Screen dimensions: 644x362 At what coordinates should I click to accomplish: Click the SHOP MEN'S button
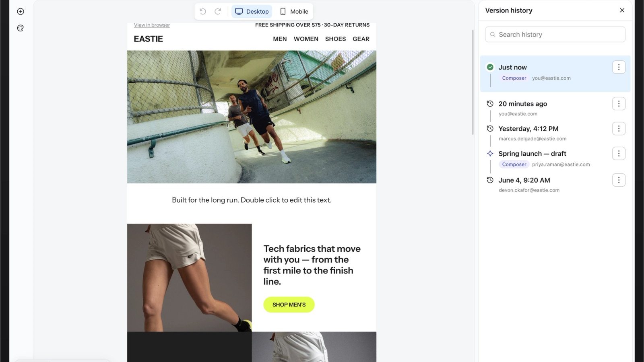tap(289, 305)
